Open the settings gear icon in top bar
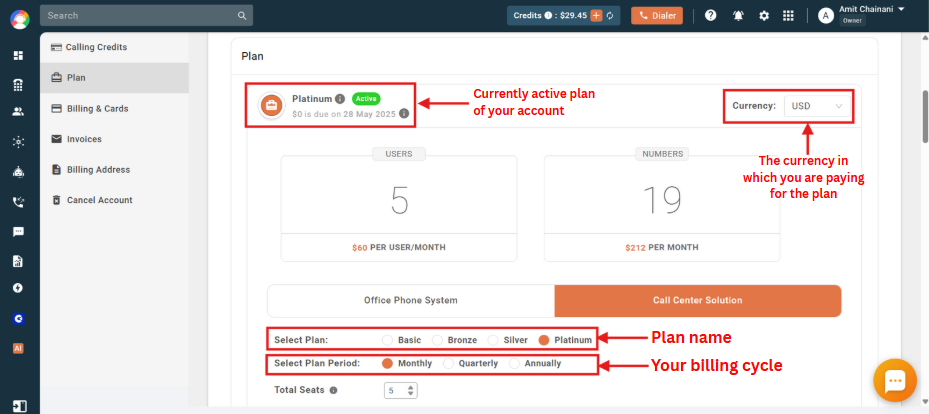Image resolution: width=929 pixels, height=414 pixels. click(x=764, y=15)
